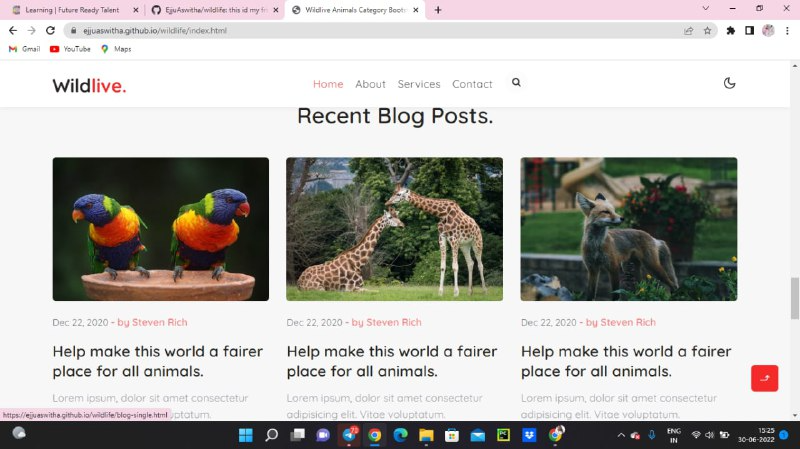Image resolution: width=800 pixels, height=449 pixels.
Task: Open the giraffes post title link
Action: pyautogui.click(x=392, y=361)
